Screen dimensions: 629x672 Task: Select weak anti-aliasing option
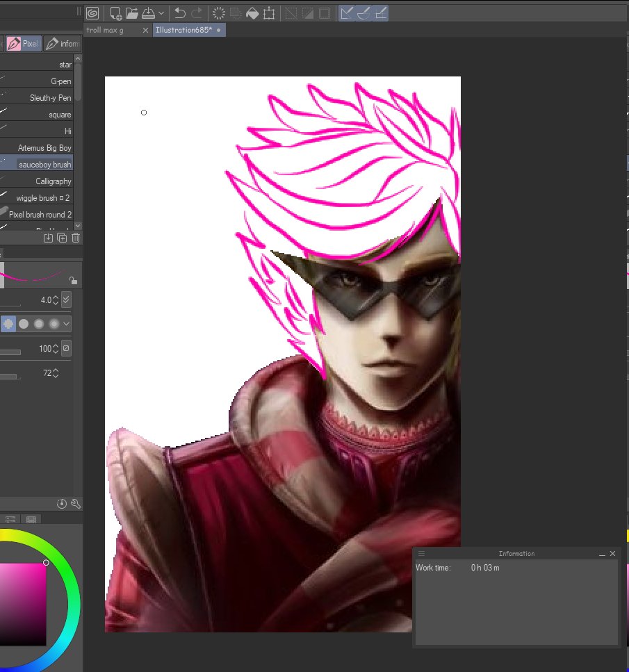point(24,324)
